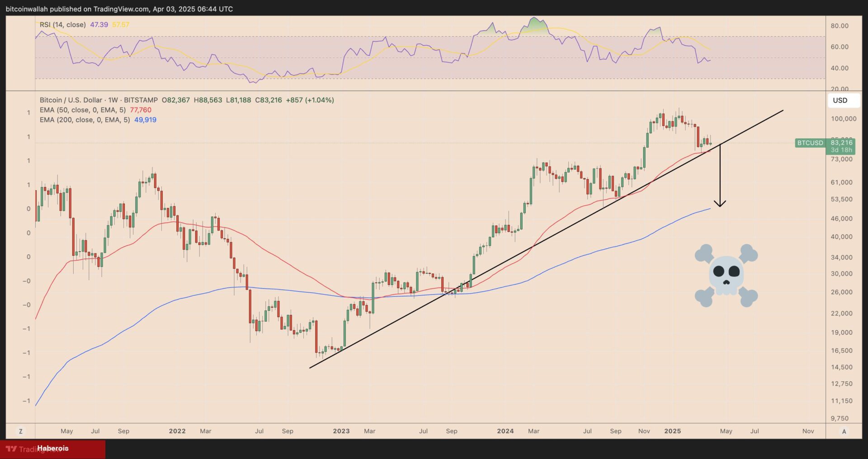Select the EMA (200, close) indicator legend

tap(85, 120)
